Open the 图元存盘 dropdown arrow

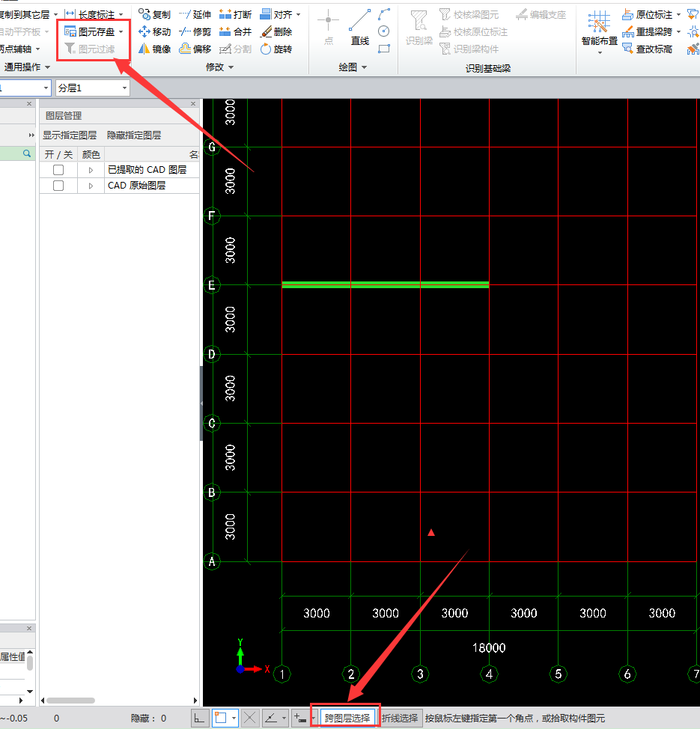121,32
